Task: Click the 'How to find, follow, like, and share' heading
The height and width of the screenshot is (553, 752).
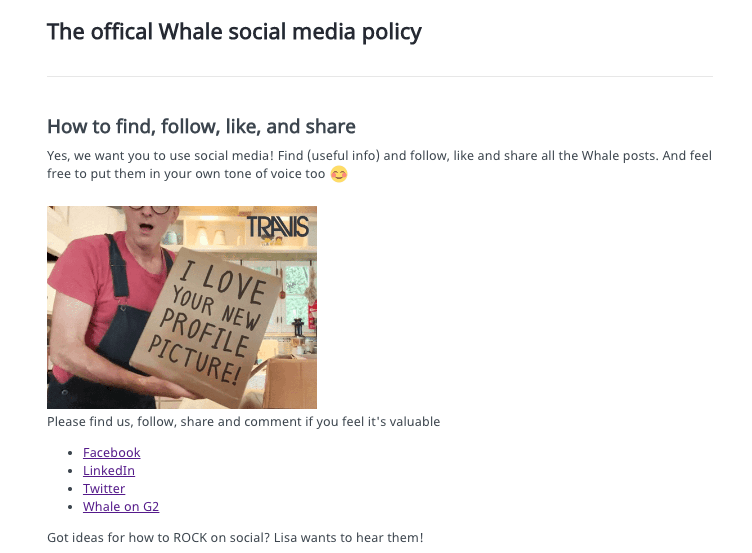Action: click(201, 127)
